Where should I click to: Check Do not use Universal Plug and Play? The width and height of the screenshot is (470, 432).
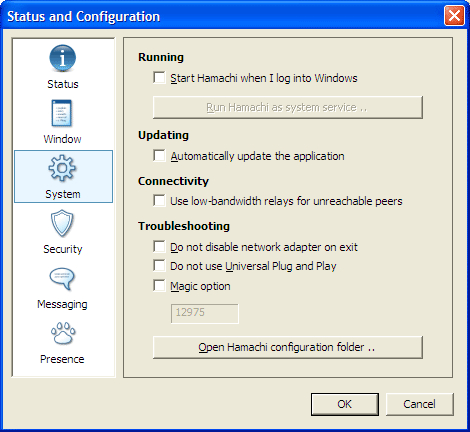pos(159,266)
